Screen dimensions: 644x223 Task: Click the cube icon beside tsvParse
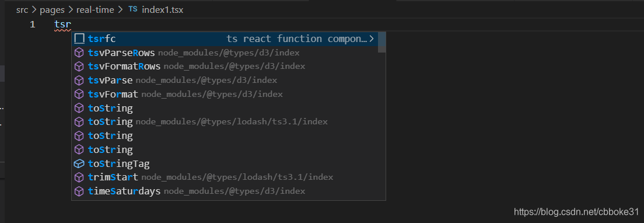tap(79, 81)
